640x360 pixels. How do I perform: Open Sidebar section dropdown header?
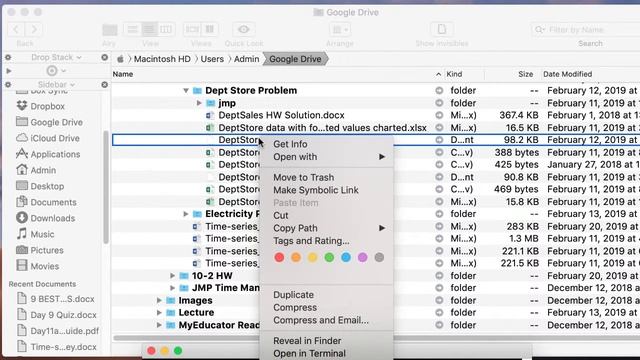(x=56, y=84)
